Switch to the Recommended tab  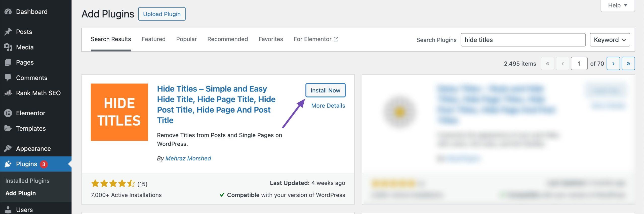[x=228, y=39]
